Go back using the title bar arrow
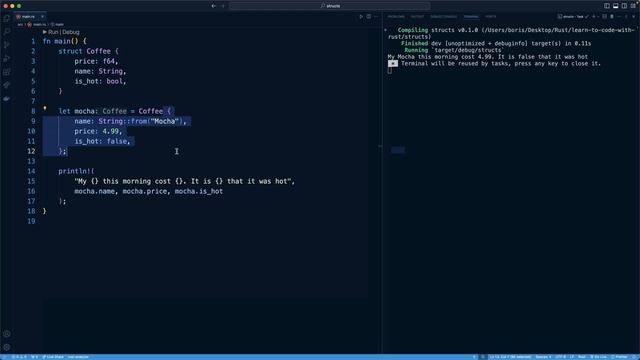Viewport: 640px width, 360px height. coord(213,6)
